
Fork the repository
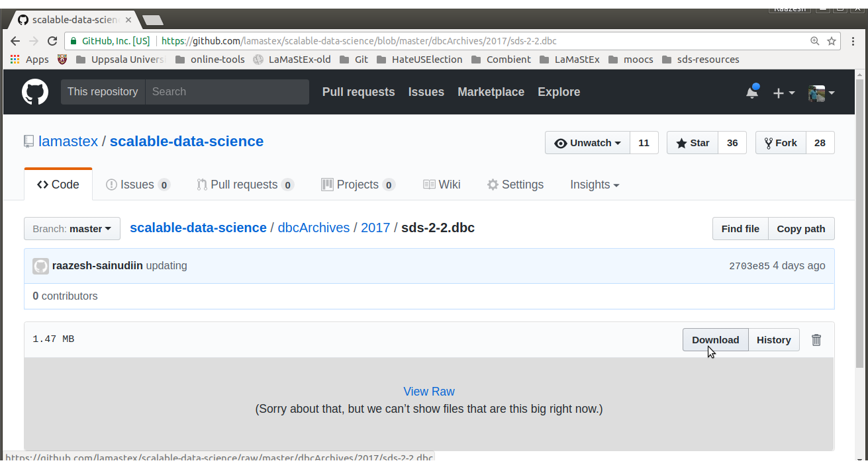click(x=781, y=143)
